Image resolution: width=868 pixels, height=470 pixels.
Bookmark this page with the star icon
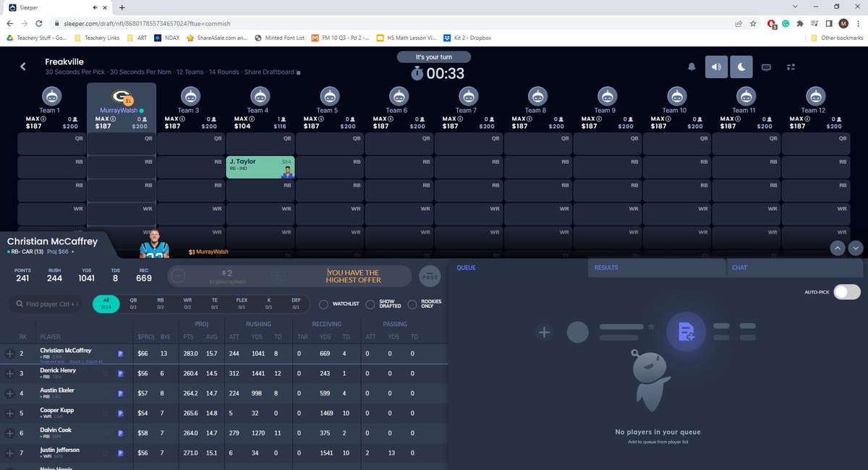point(754,23)
